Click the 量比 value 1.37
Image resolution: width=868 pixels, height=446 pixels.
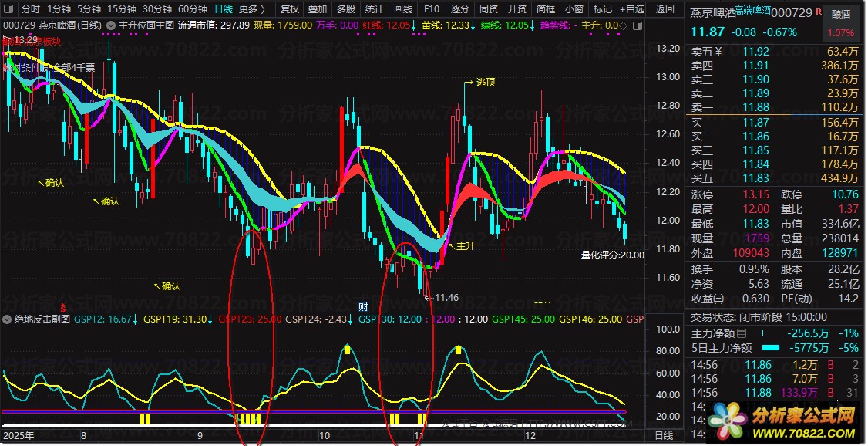[x=848, y=209]
